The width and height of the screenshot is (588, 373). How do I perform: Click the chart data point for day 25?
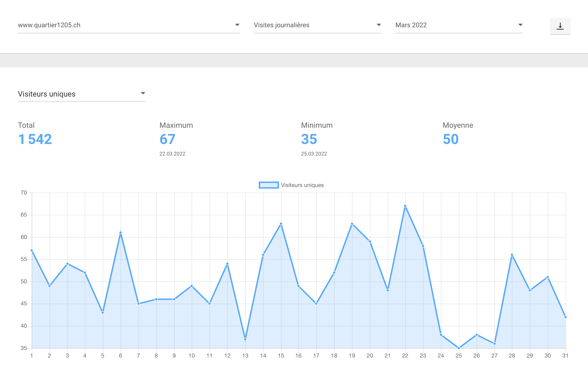459,348
